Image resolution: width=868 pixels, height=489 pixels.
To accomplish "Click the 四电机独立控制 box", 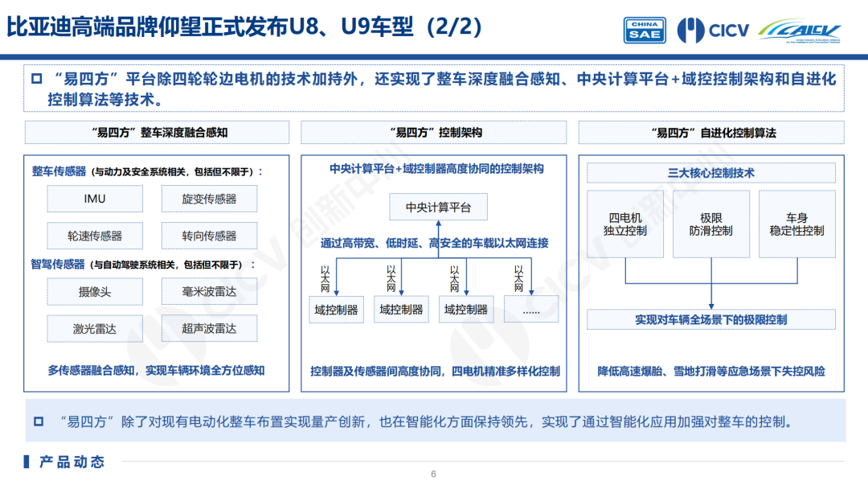I will (x=624, y=224).
